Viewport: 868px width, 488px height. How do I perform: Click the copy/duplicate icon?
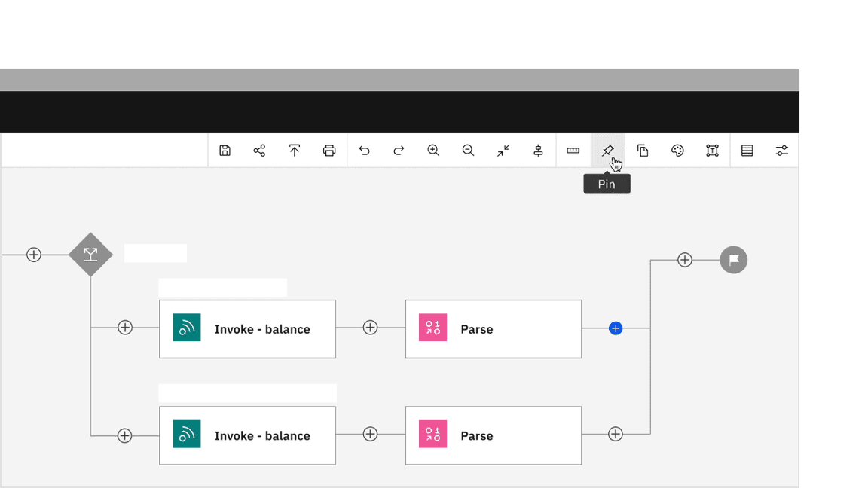tap(643, 151)
